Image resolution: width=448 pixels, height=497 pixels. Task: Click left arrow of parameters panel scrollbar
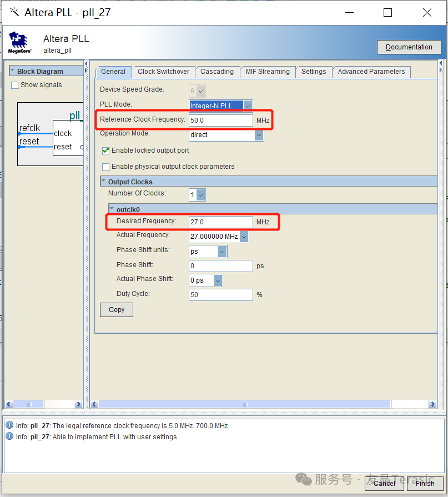pos(94,404)
